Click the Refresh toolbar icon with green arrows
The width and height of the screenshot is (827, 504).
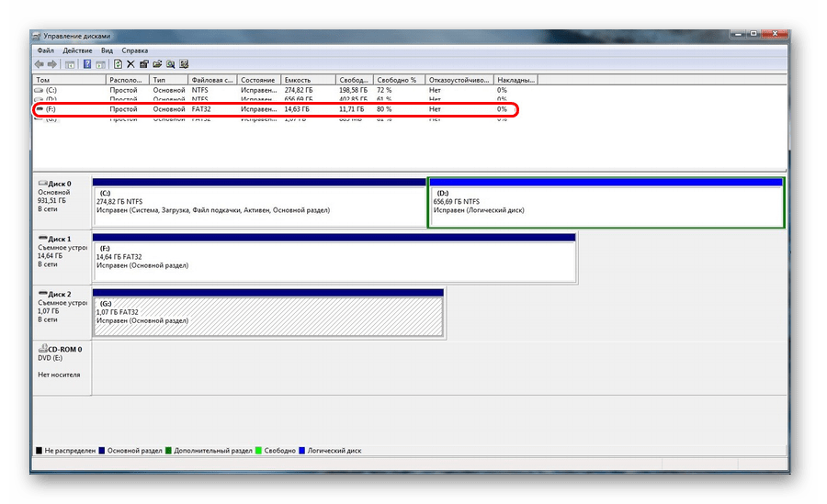click(119, 64)
